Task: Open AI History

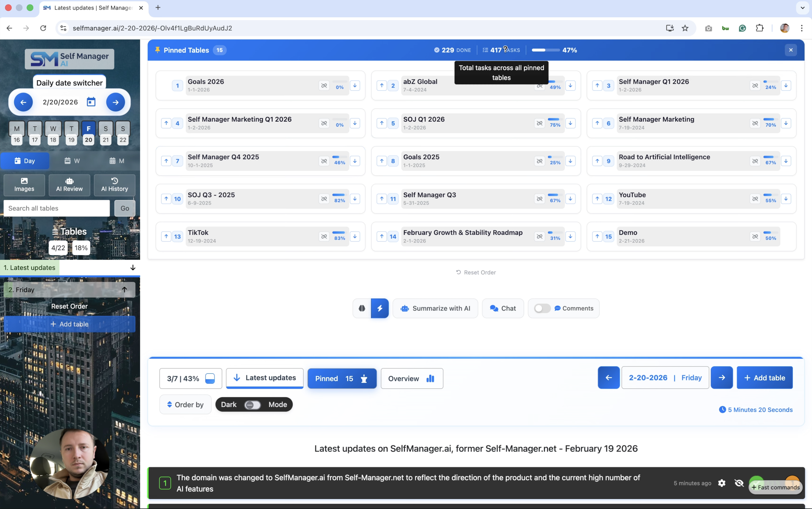Action: click(114, 185)
